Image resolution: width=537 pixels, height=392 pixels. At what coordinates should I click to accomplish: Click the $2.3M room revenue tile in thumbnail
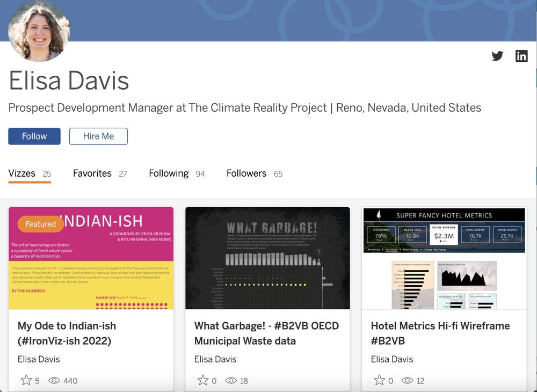[444, 235]
